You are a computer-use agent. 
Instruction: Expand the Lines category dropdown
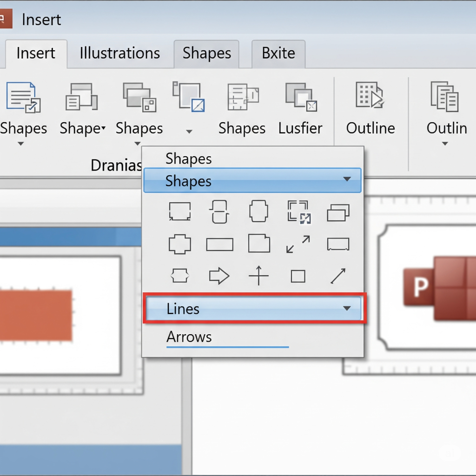point(346,308)
